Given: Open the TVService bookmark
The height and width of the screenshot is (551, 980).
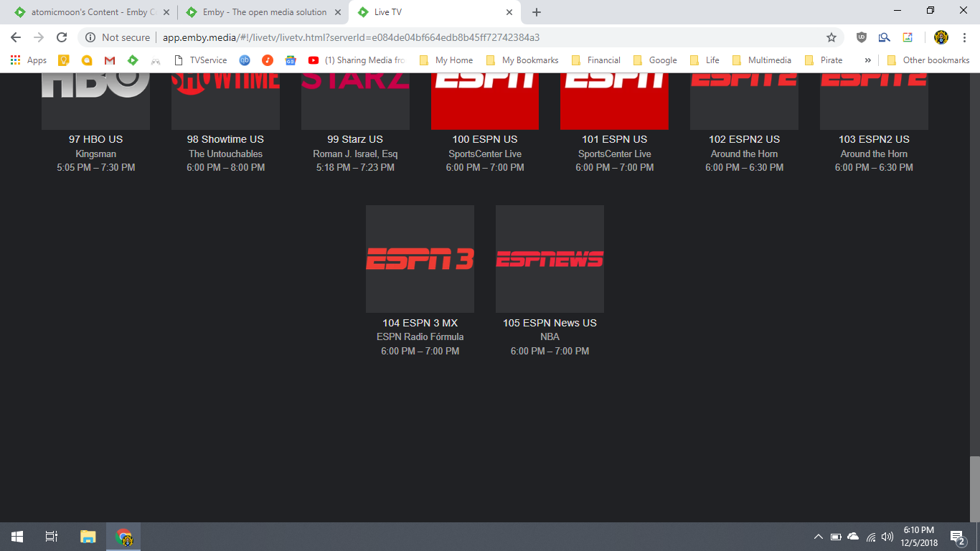Looking at the screenshot, I should pos(201,60).
